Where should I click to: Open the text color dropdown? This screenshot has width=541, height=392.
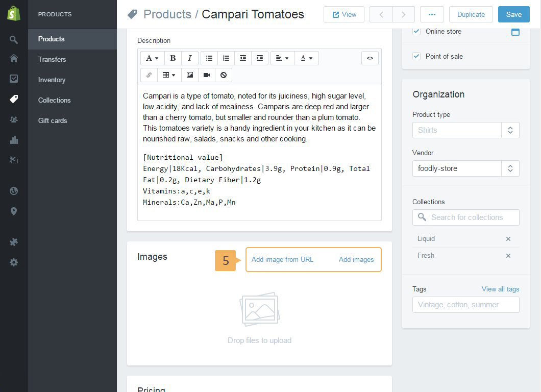pyautogui.click(x=306, y=58)
